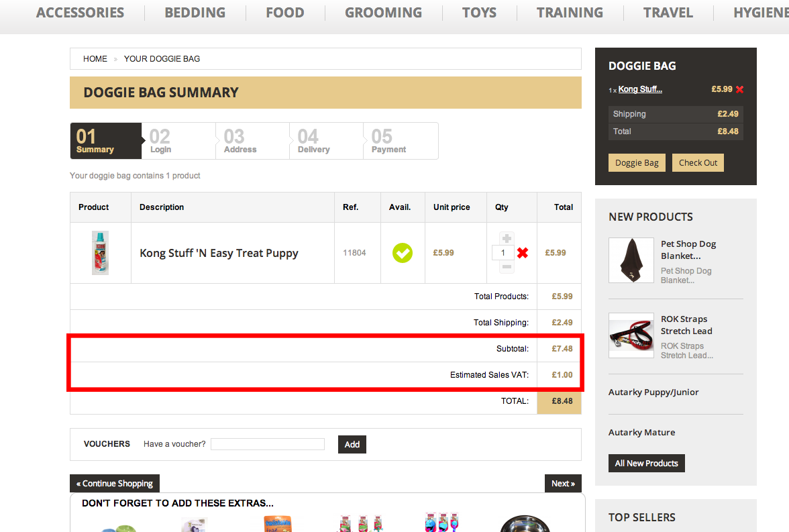
Task: Open the TRAINING menu
Action: [570, 13]
